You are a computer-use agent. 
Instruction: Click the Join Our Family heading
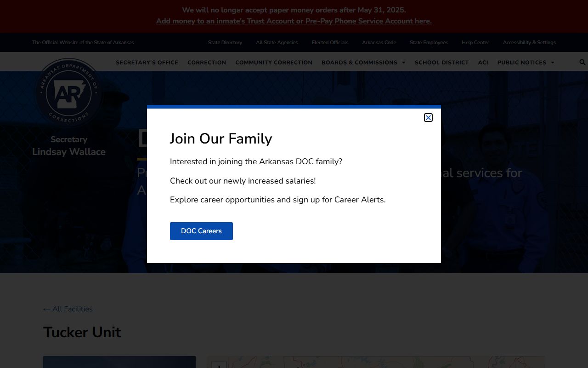tap(221, 138)
